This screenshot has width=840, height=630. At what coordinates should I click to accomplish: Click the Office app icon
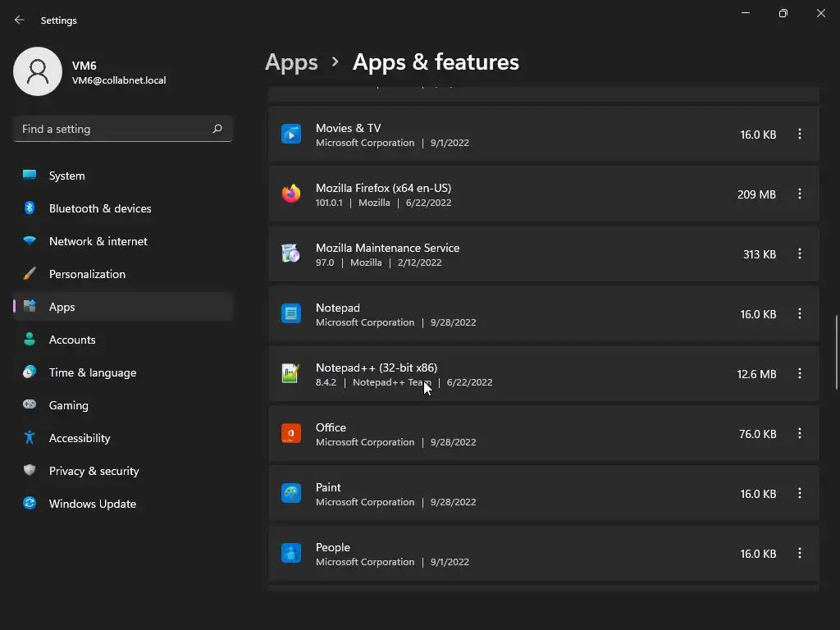[x=291, y=433]
